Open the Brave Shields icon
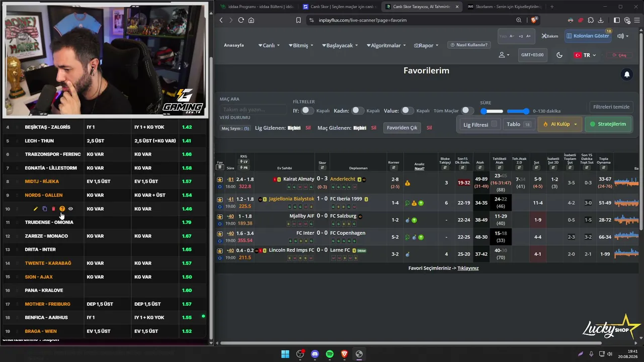644x362 pixels. point(534,20)
